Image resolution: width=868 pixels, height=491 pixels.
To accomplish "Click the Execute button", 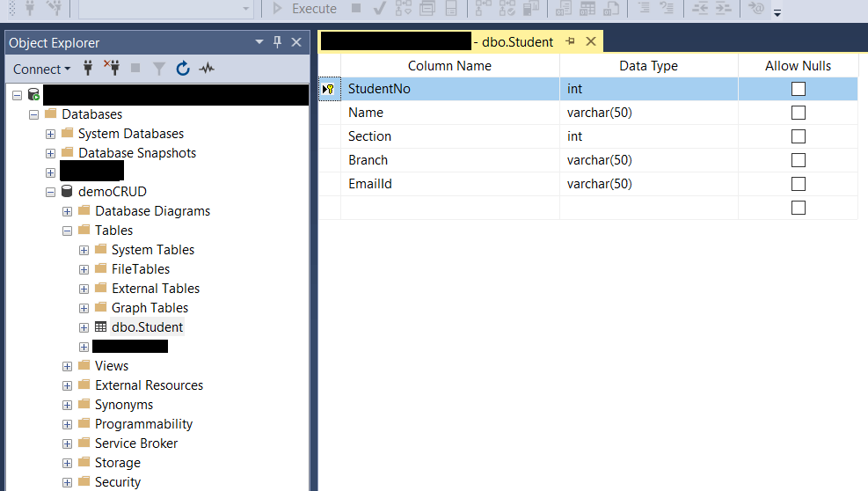I will (x=303, y=9).
